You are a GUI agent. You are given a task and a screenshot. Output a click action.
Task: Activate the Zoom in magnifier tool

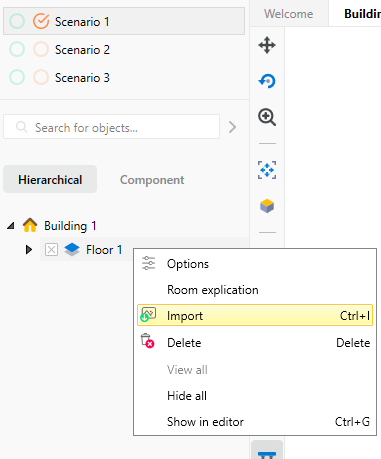tap(267, 117)
